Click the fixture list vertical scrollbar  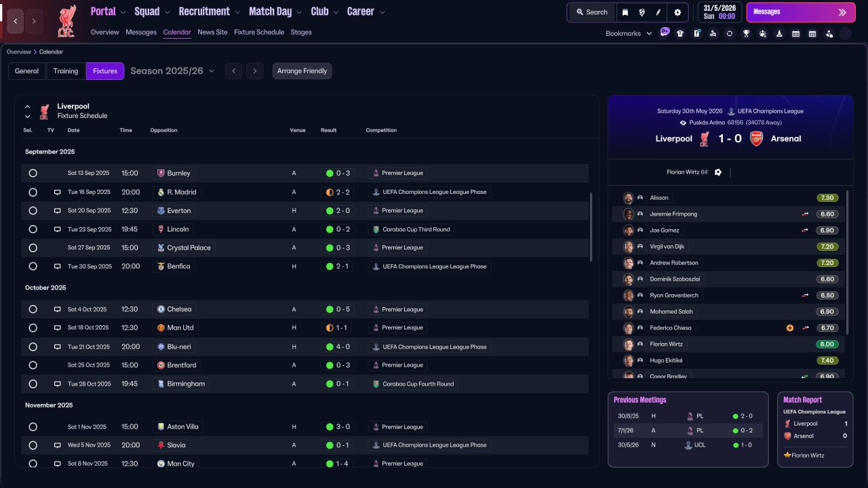pyautogui.click(x=592, y=227)
